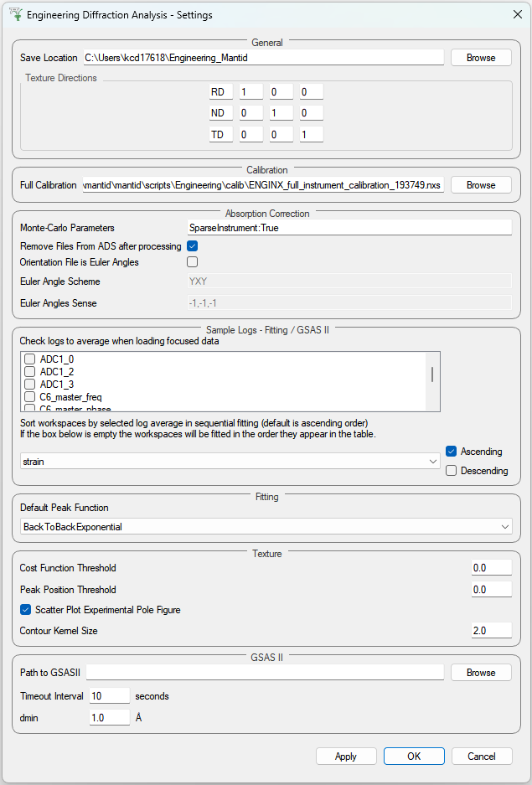Browse for the Full Calibration file

coord(481,185)
